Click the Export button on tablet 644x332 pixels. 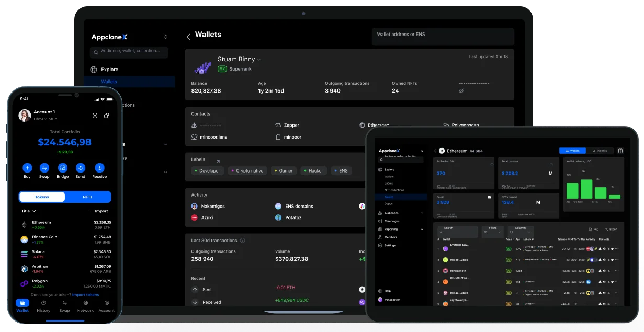click(611, 229)
